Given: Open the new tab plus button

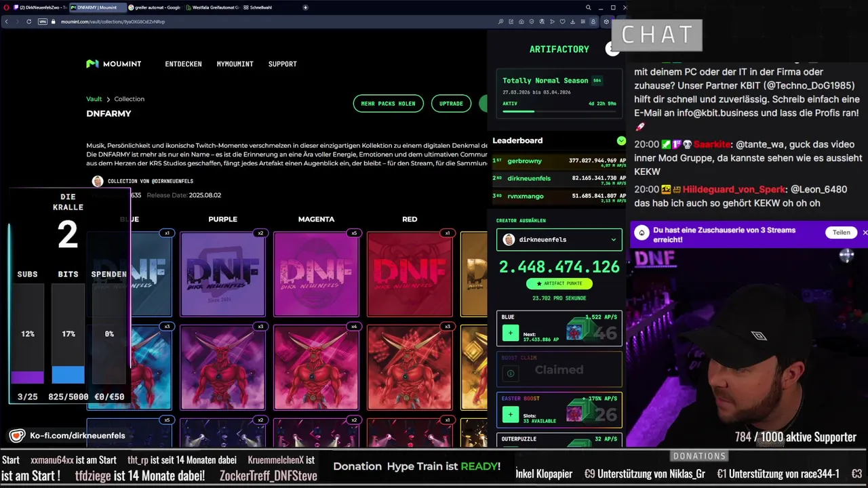Looking at the screenshot, I should click(x=305, y=7).
